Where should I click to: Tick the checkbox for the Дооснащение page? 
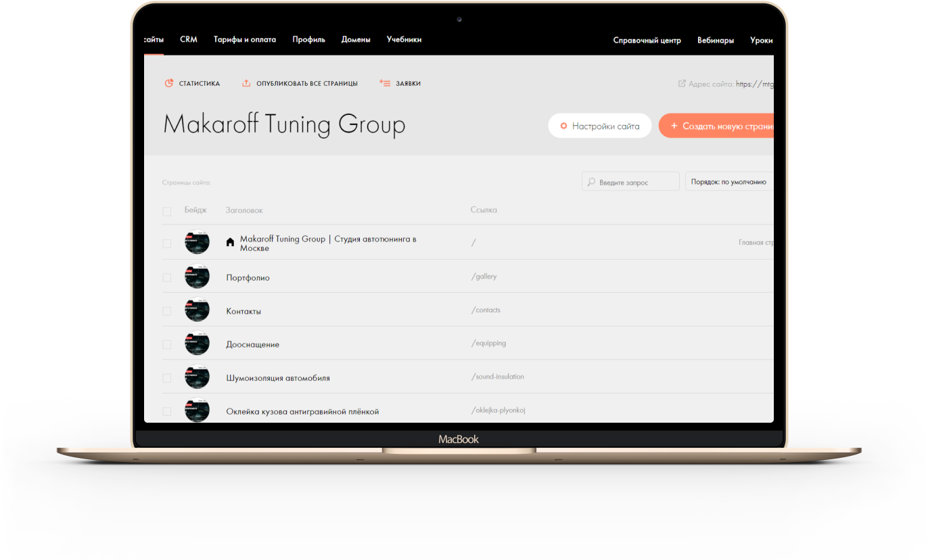[x=166, y=344]
